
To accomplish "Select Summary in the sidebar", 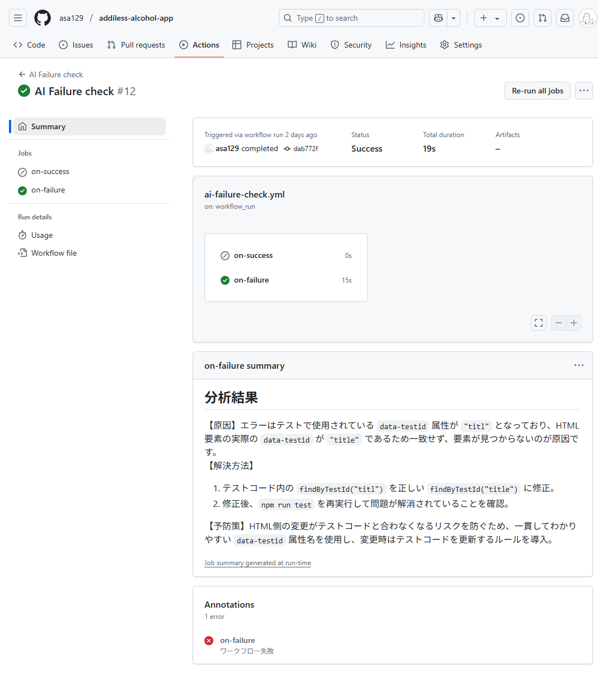I will click(90, 126).
